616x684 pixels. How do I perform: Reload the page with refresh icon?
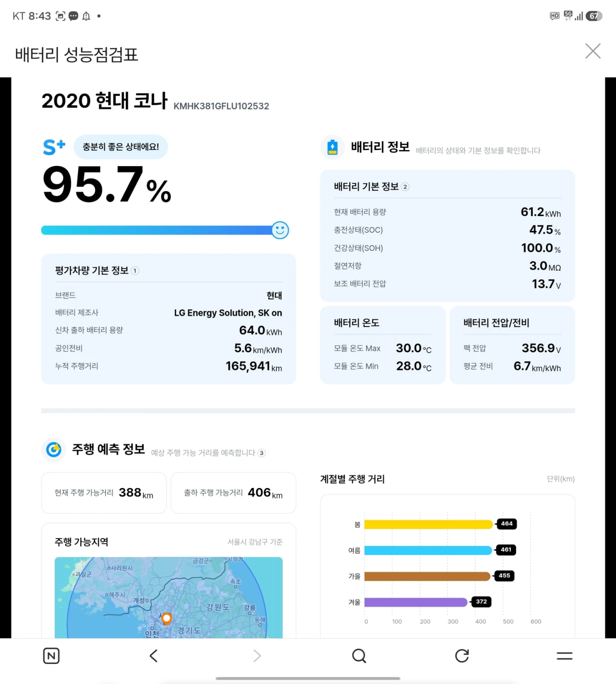pos(462,655)
